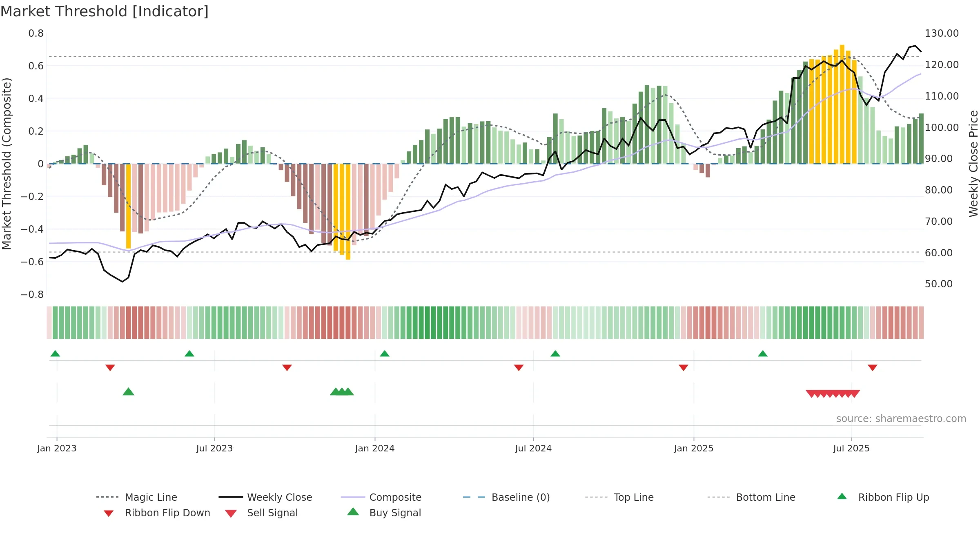This screenshot has height=551, width=980.
Task: Toggle the Bottom Line legend entry
Action: pyautogui.click(x=751, y=497)
